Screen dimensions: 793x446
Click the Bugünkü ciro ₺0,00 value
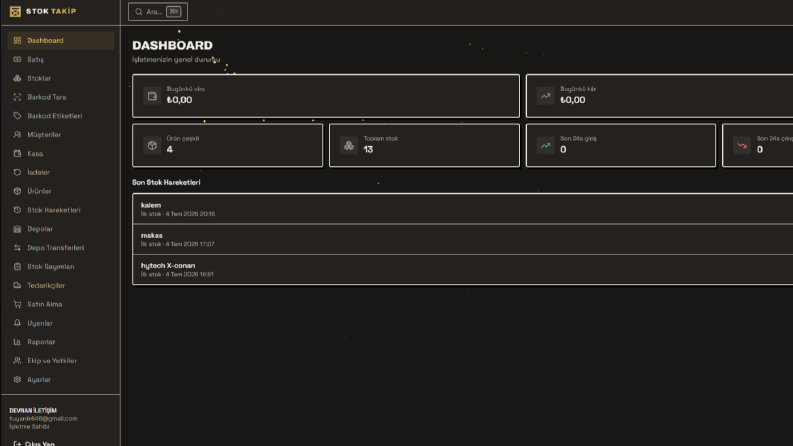180,100
